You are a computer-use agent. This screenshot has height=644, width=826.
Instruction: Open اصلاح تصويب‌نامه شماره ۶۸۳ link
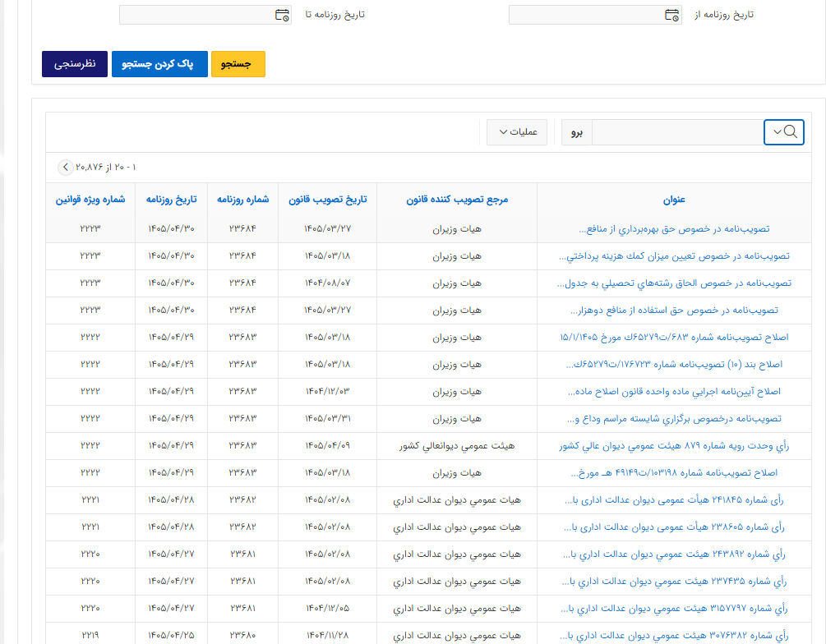point(674,338)
